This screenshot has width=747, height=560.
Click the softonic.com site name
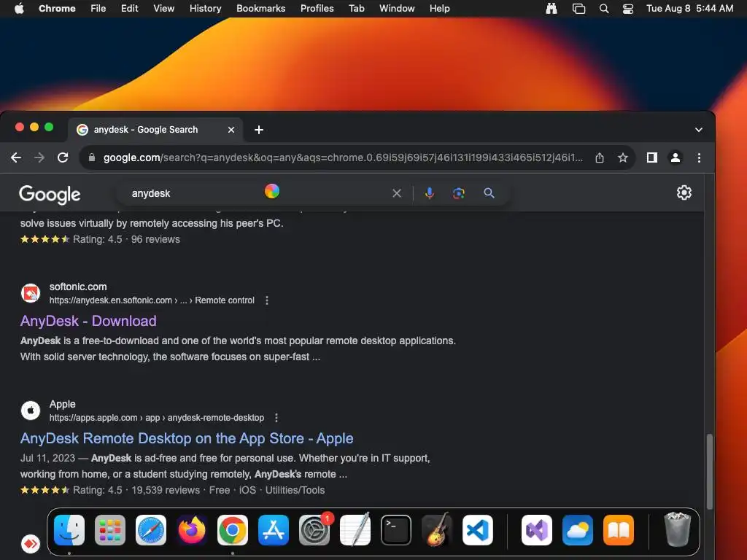78,287
